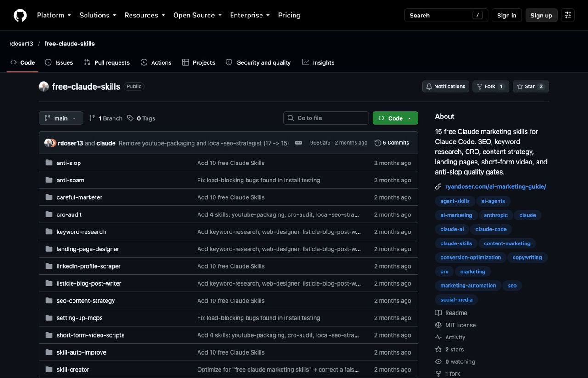This screenshot has height=378, width=588.
Task: Open the Open Source dropdown
Action: (x=198, y=15)
